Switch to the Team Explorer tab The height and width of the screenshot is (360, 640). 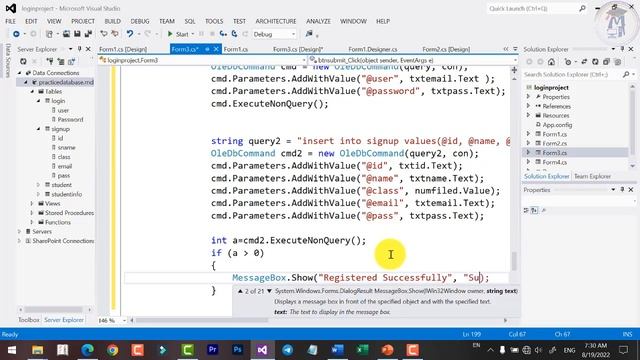coord(592,176)
